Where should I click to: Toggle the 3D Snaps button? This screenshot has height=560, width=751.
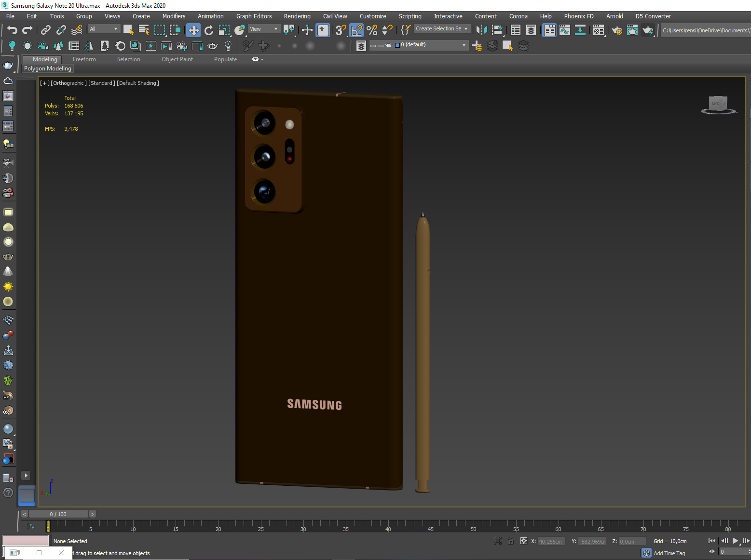341,30
